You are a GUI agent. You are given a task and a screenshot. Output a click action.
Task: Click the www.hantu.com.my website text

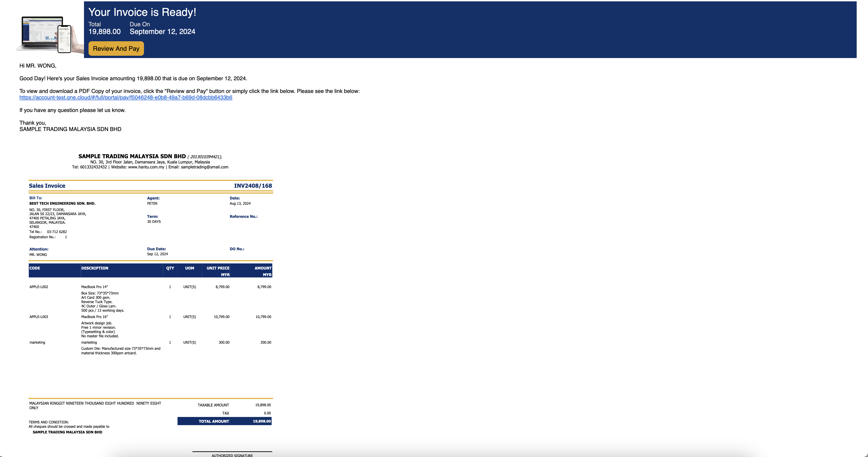[146, 167]
